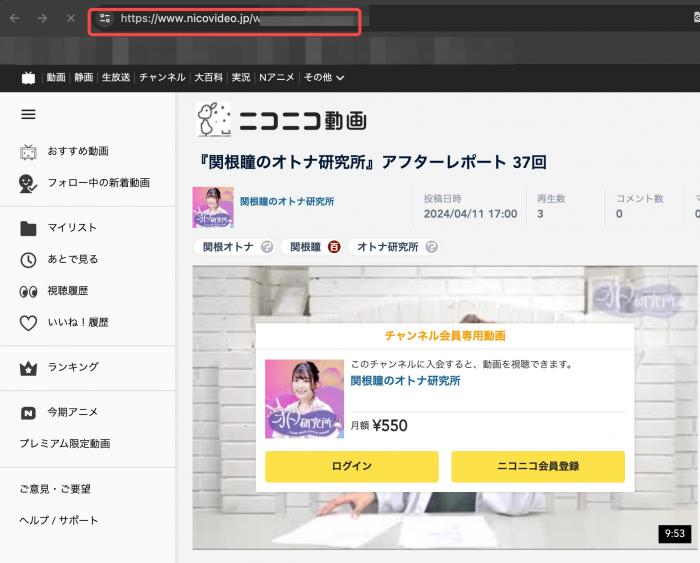Click the ログイン button
Screen dimensions: 700x563
click(352, 466)
